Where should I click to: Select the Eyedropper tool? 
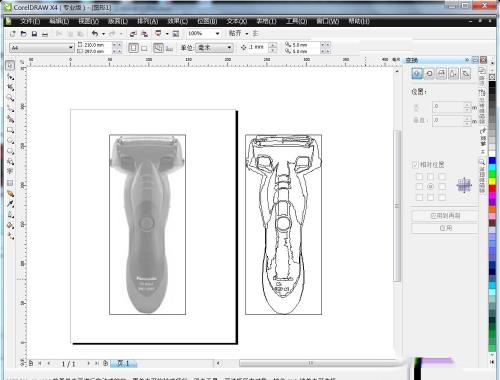click(10, 204)
